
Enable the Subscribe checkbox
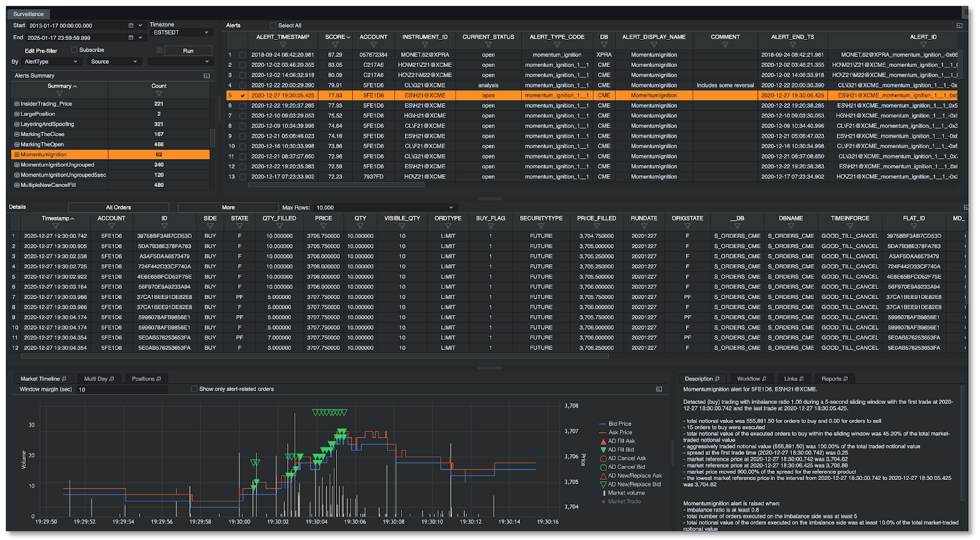tap(74, 50)
